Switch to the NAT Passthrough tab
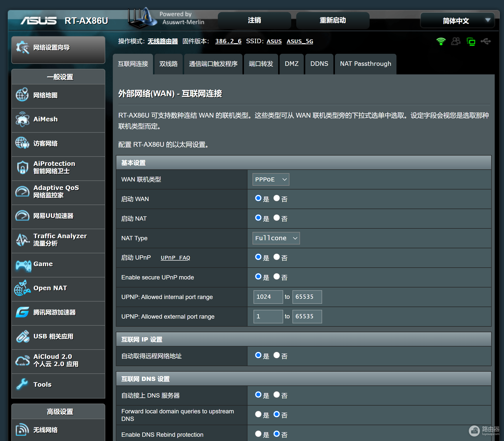 point(365,64)
